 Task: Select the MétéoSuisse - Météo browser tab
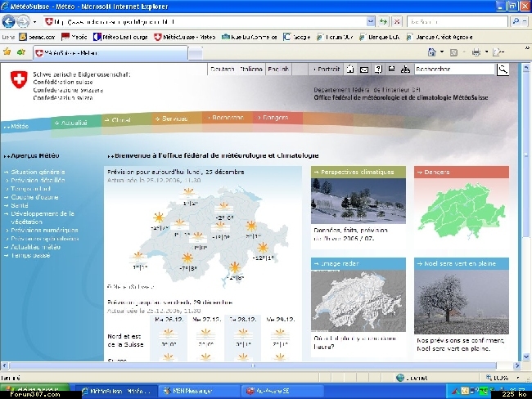tap(110, 53)
